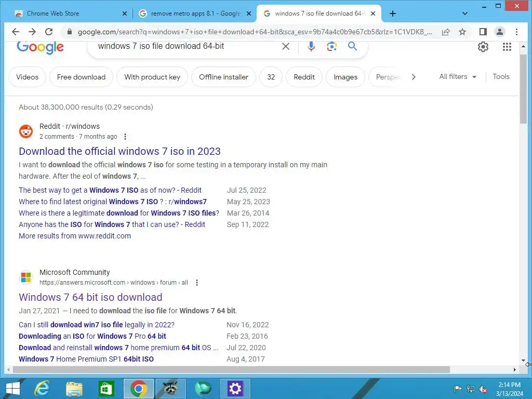Open File Explorer from the taskbar
This screenshot has height=399, width=532.
coord(74,389)
